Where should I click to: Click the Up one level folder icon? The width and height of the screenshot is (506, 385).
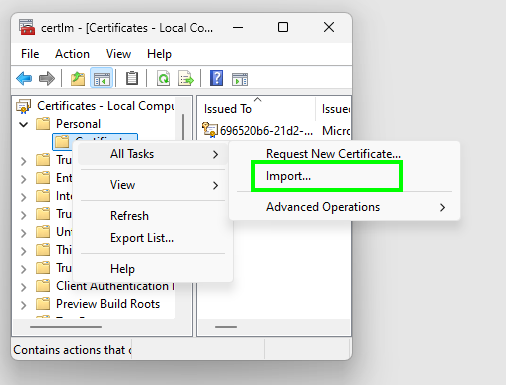coord(78,79)
